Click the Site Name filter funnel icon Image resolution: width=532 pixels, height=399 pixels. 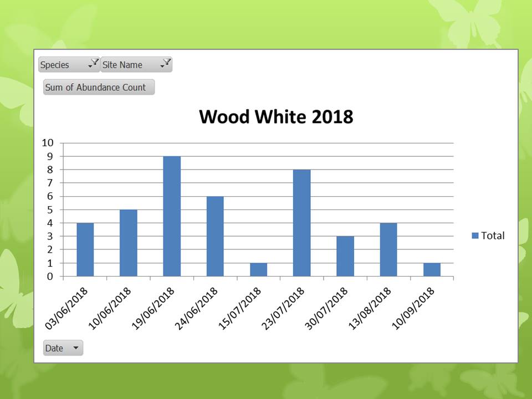point(167,61)
